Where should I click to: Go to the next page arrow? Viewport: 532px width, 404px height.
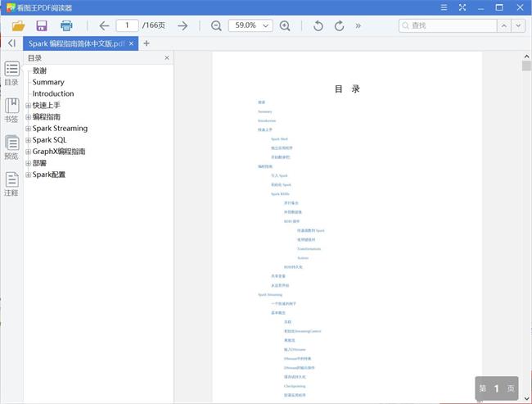[x=183, y=25]
